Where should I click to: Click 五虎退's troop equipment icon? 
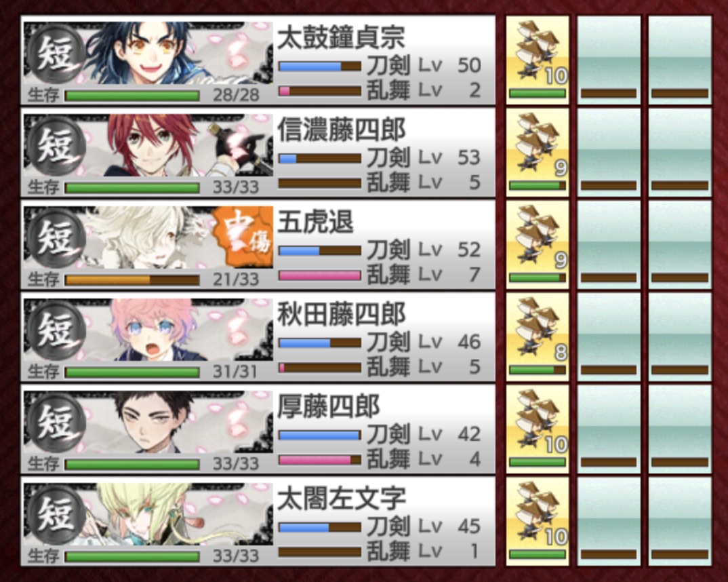[537, 244]
